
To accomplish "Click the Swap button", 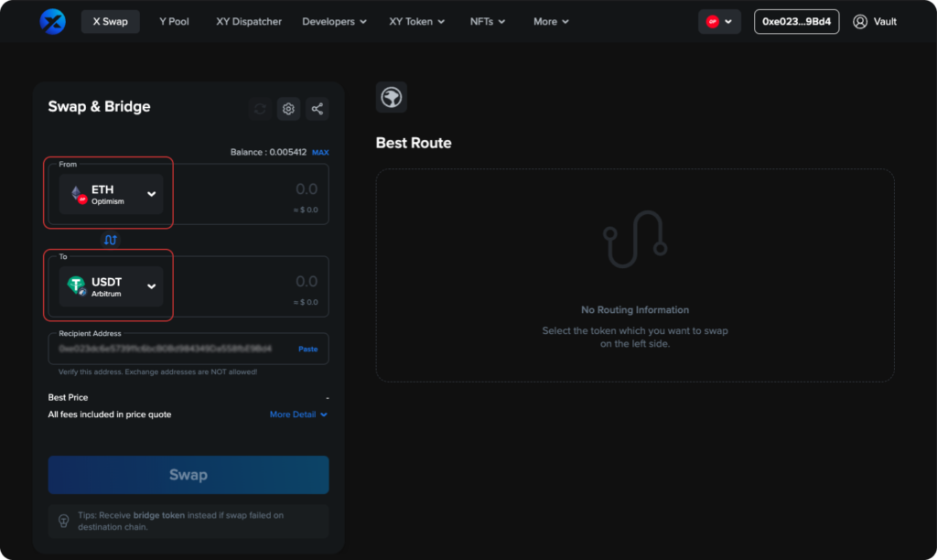I will (188, 475).
